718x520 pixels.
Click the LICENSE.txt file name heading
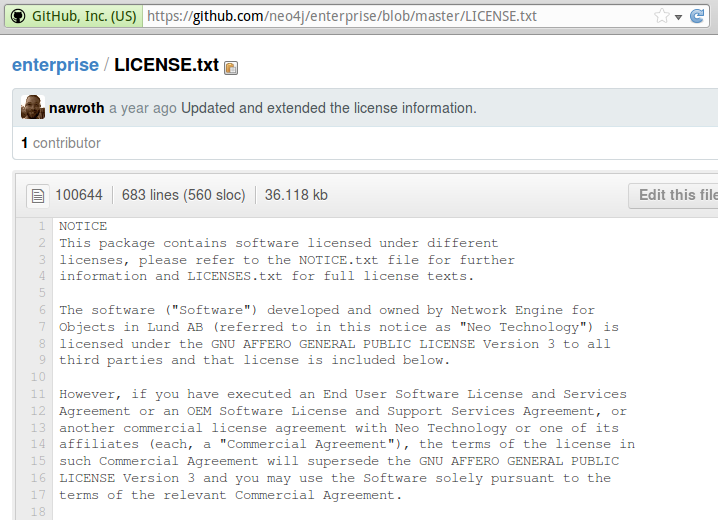[x=167, y=65]
